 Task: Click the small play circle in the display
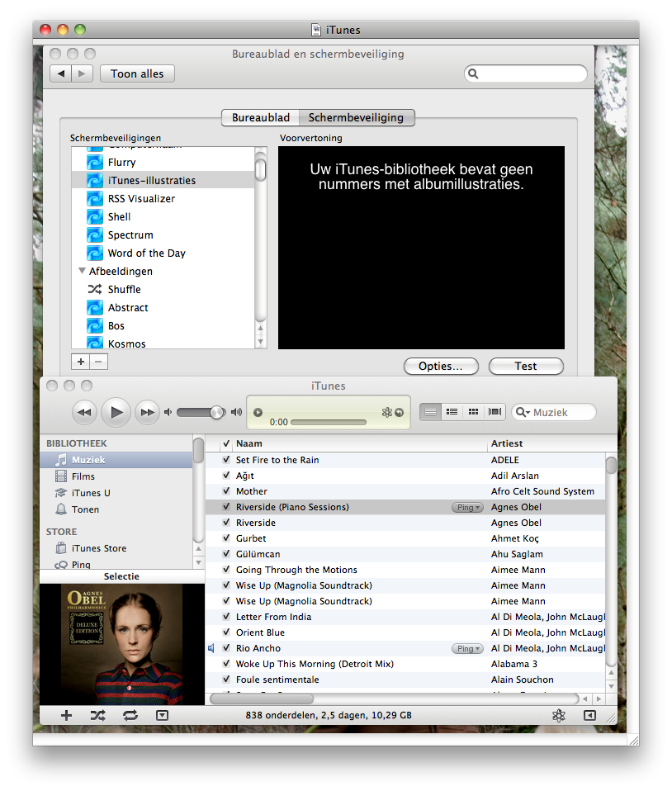(258, 412)
